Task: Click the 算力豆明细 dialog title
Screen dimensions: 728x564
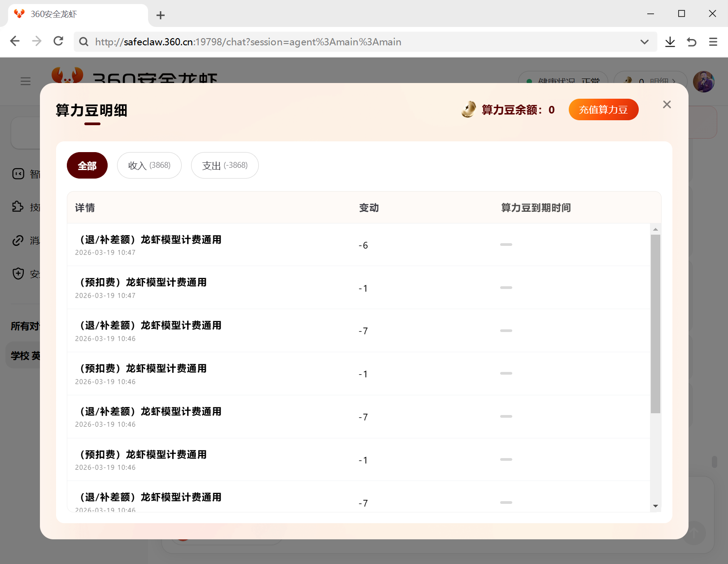Action: tap(92, 110)
